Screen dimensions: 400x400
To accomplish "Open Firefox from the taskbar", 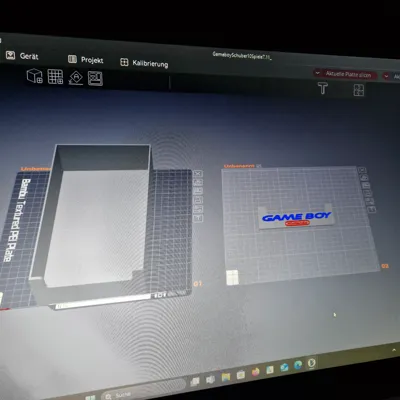I will pos(255,372).
